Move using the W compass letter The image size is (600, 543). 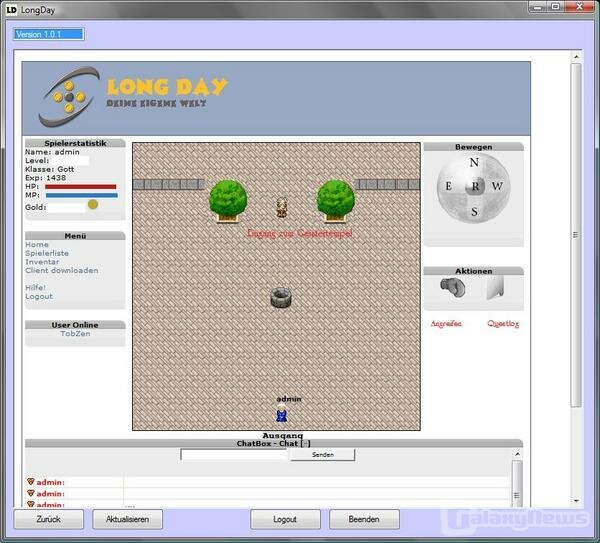[x=497, y=186]
